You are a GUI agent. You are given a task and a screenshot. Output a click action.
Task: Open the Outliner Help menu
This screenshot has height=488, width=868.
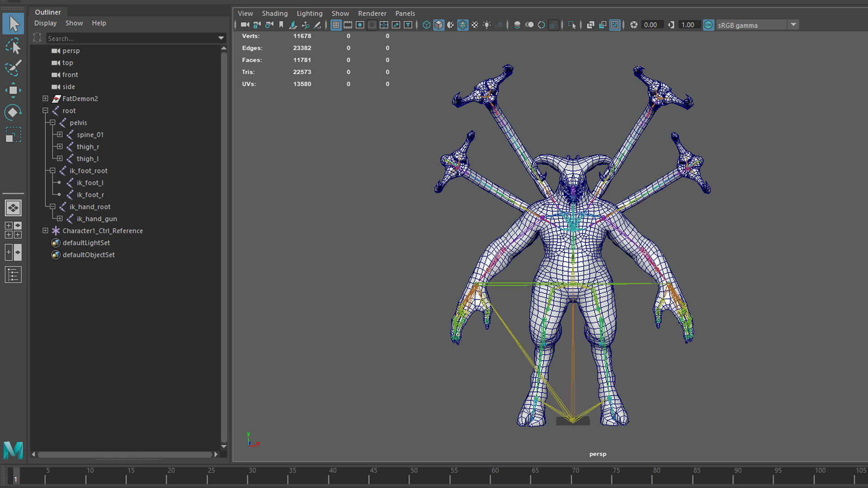(99, 23)
